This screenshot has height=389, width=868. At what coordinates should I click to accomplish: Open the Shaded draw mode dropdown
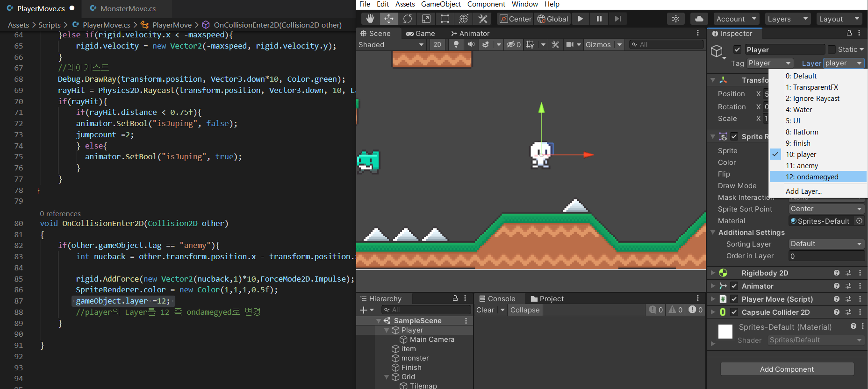click(x=391, y=44)
